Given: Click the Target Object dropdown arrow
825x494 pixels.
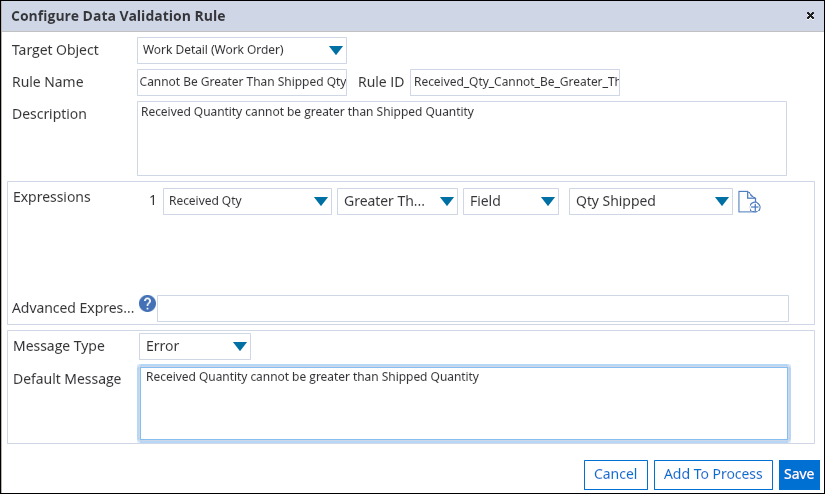Looking at the screenshot, I should (336, 51).
